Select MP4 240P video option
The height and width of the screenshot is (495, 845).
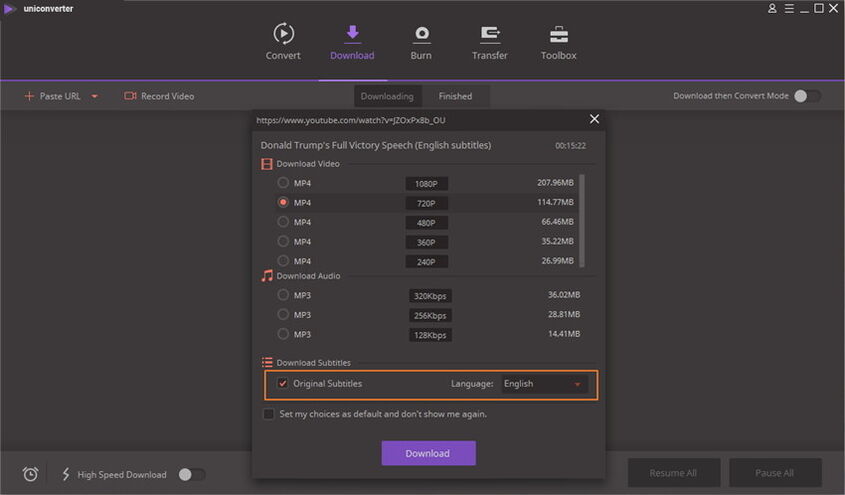click(283, 260)
